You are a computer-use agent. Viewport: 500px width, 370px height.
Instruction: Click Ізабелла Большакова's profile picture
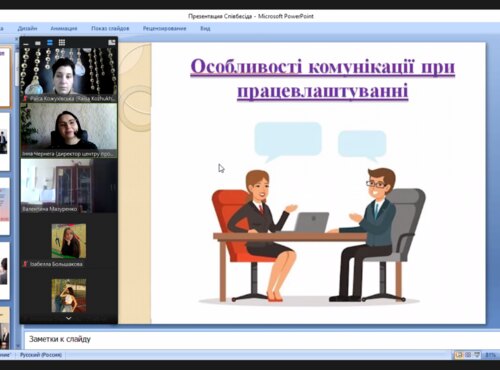pos(69,241)
